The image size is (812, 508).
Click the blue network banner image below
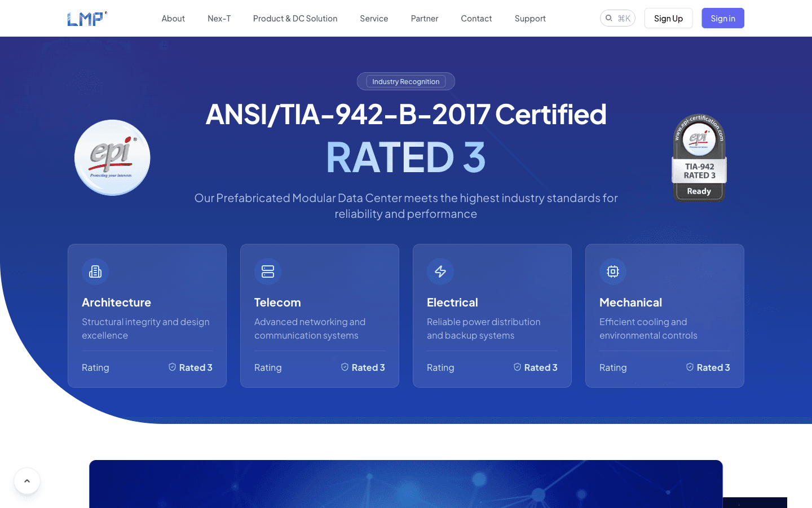tap(406, 484)
